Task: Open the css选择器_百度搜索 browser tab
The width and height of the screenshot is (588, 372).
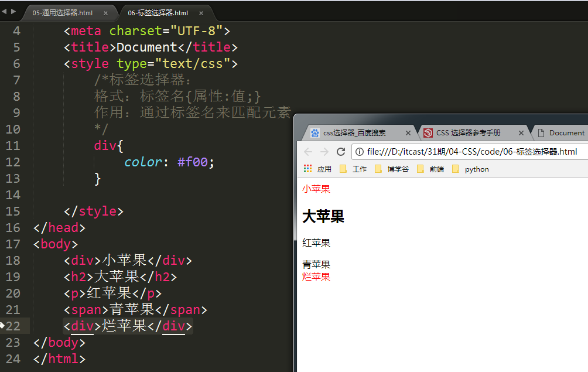Action: (x=354, y=133)
